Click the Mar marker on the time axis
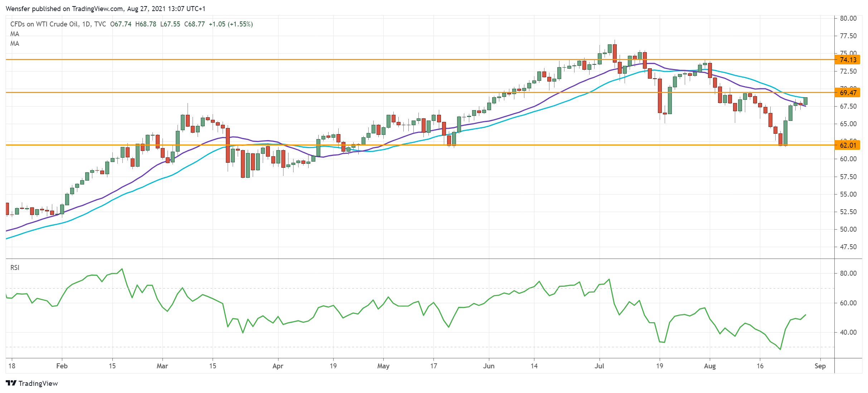The height and width of the screenshot is (393, 868). (x=162, y=366)
